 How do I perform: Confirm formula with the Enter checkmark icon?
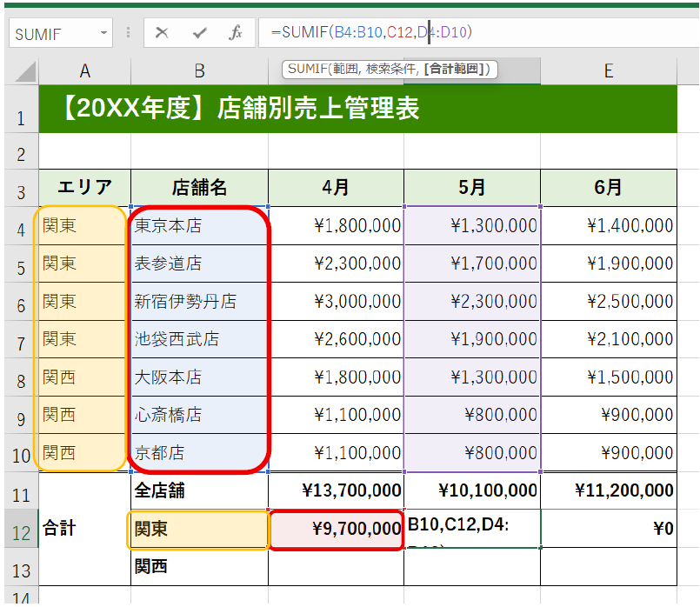click(199, 33)
